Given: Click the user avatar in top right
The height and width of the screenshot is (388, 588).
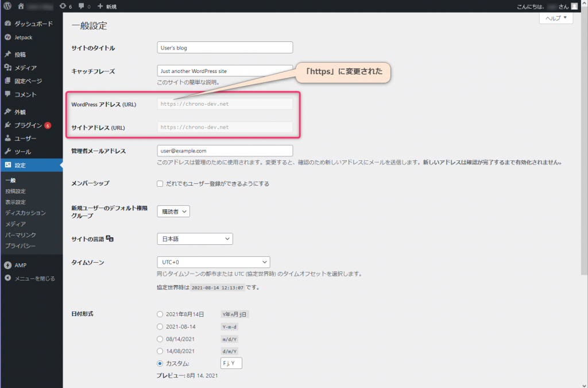Looking at the screenshot, I should tap(574, 6).
